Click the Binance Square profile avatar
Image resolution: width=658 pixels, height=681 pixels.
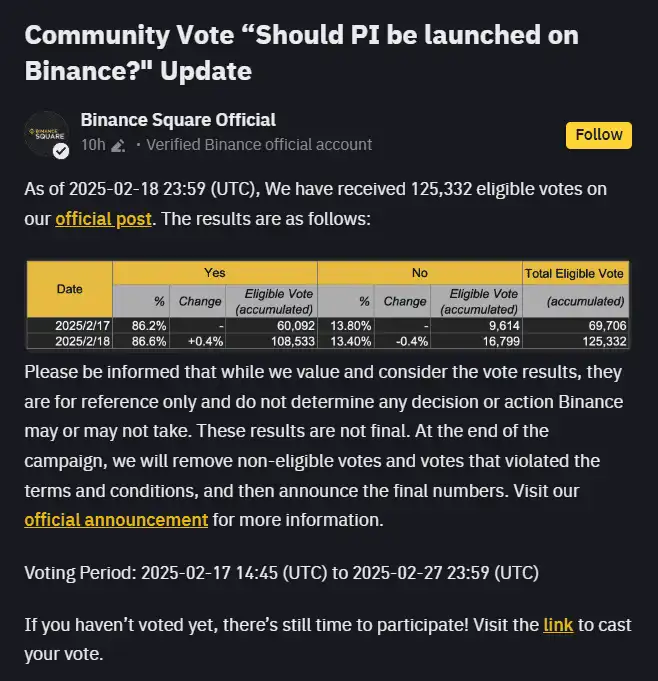click(46, 133)
